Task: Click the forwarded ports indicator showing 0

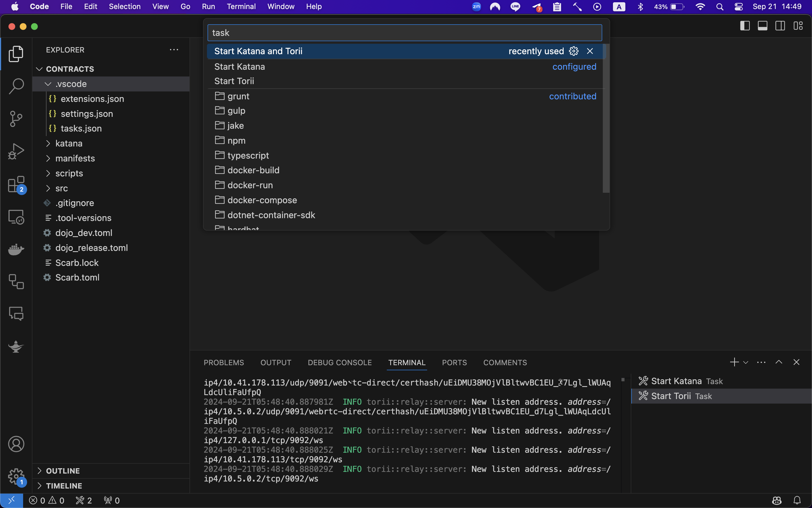Action: pyautogui.click(x=112, y=501)
